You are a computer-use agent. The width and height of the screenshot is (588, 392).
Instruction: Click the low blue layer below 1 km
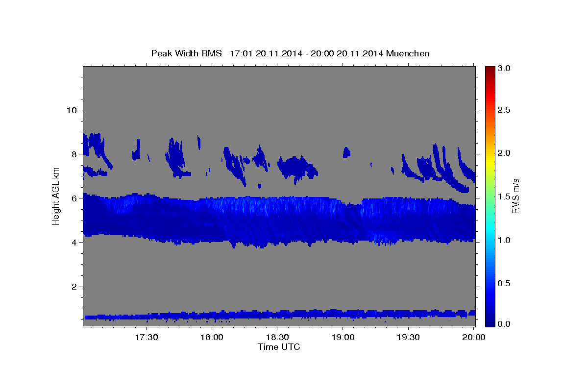tap(279, 315)
